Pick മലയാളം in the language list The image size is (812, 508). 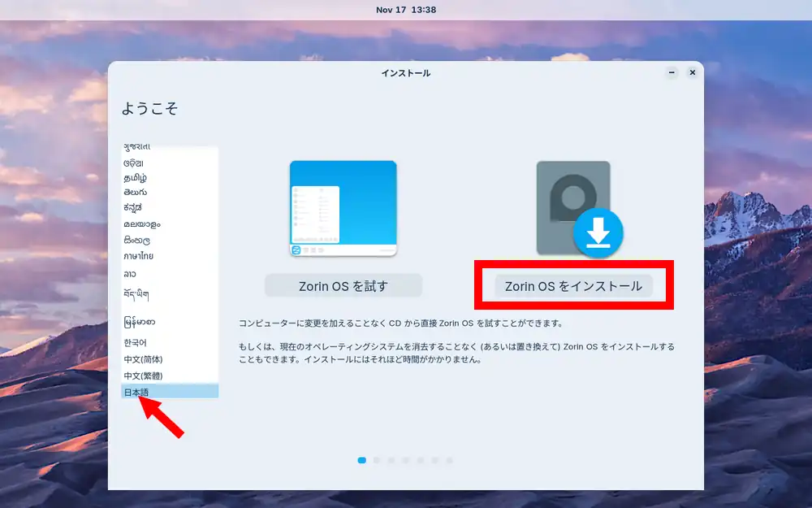point(141,224)
